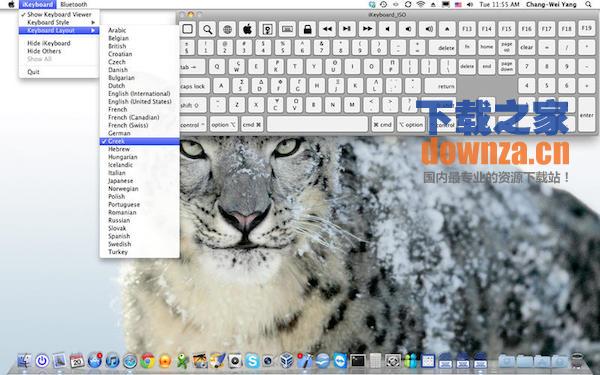The height and width of the screenshot is (375, 600).
Task: Click the home key on virtual keyboard
Action: 487,47
